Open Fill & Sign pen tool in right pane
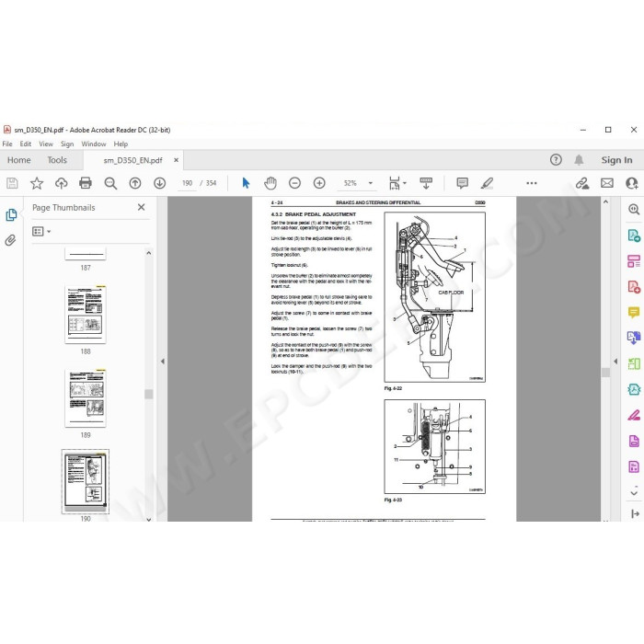The height and width of the screenshot is (644, 644). tap(634, 416)
